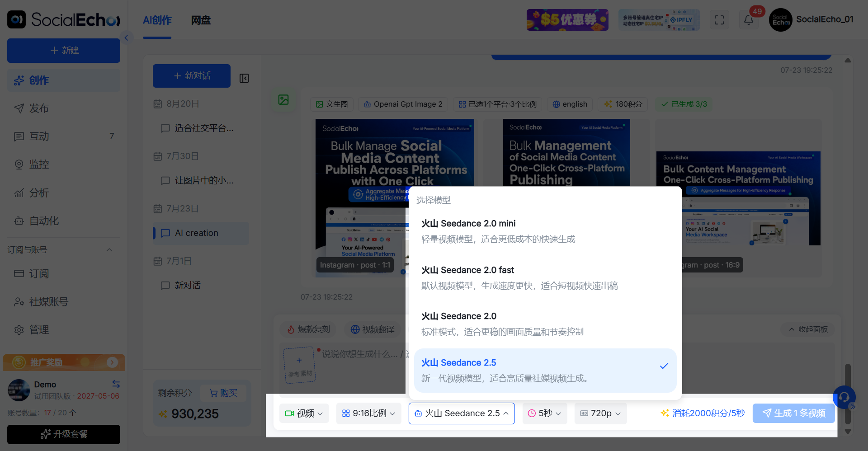
Task: Click the 180积分 tag
Action: [623, 104]
